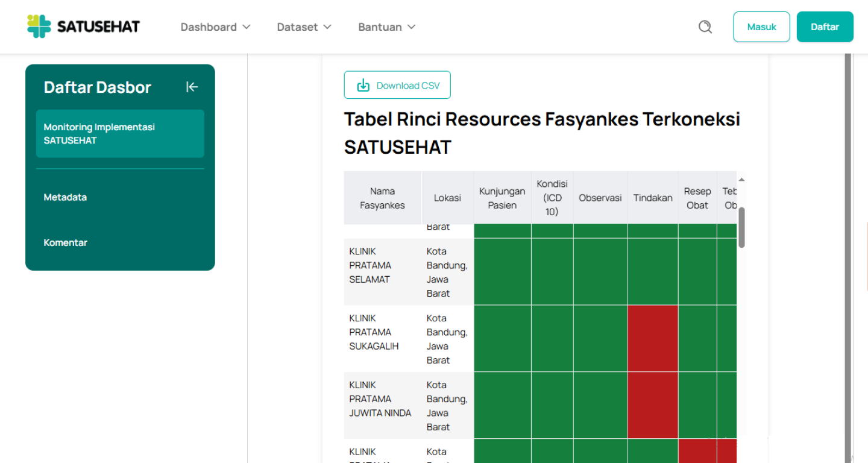Select Monitoring Implementasi SATUSEHAT sidebar item
This screenshot has height=463, width=868.
coord(120,134)
